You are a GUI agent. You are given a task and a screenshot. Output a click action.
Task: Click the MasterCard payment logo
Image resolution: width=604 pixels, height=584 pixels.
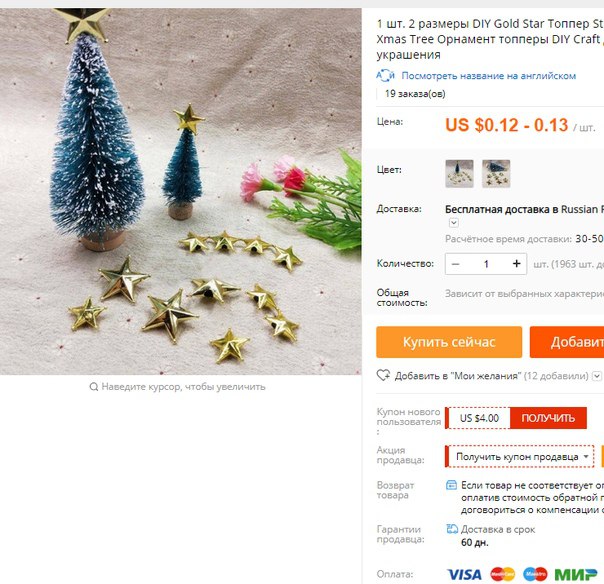coord(503,574)
